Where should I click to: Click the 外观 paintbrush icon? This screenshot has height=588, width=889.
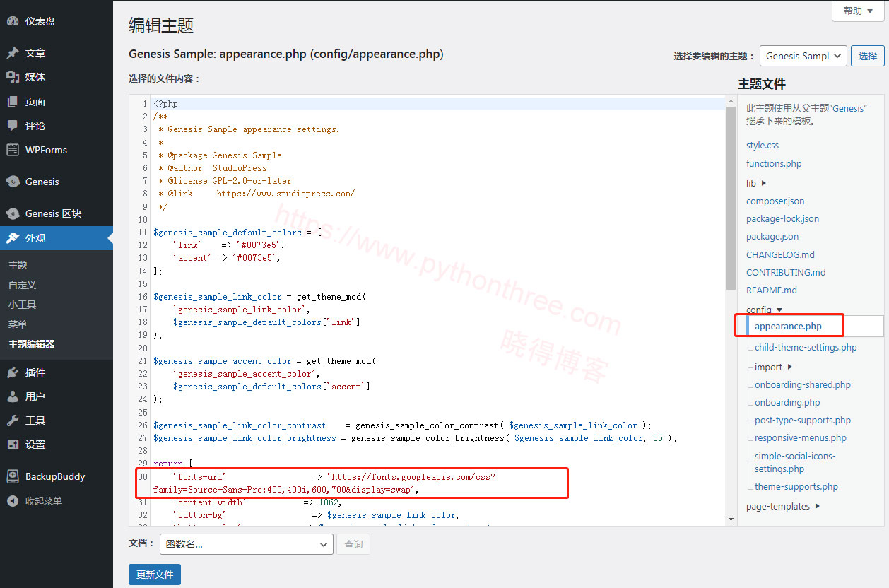click(13, 238)
